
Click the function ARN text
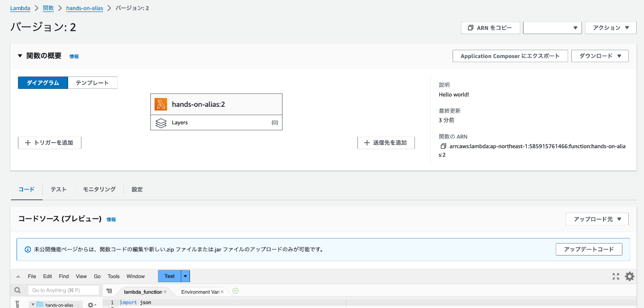pos(532,151)
